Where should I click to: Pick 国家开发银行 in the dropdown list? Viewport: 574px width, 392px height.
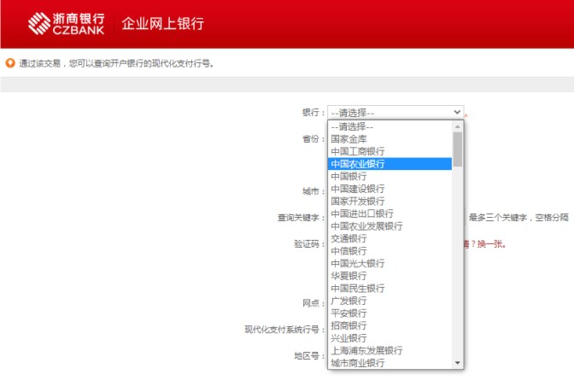[x=389, y=202]
